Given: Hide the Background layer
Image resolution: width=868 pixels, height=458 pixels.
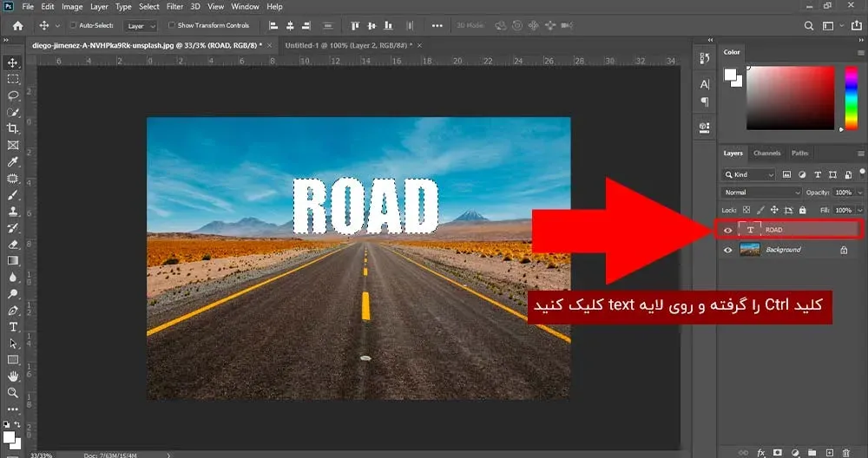Looking at the screenshot, I should [728, 250].
